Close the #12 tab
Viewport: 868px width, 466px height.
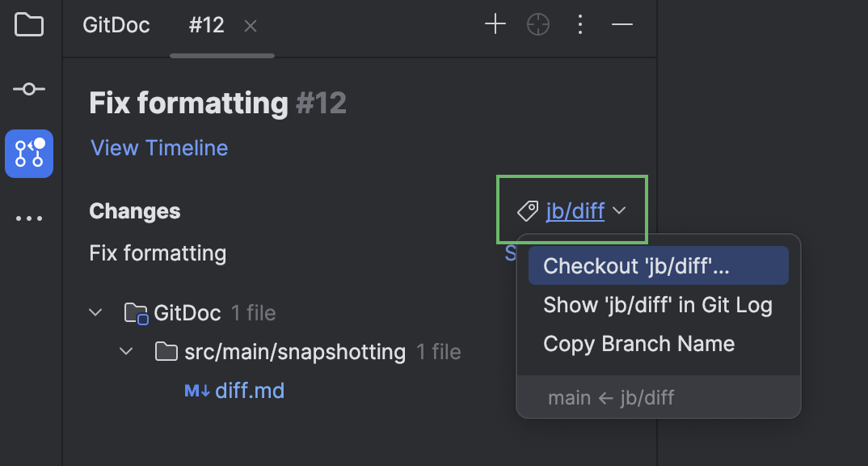pyautogui.click(x=250, y=25)
